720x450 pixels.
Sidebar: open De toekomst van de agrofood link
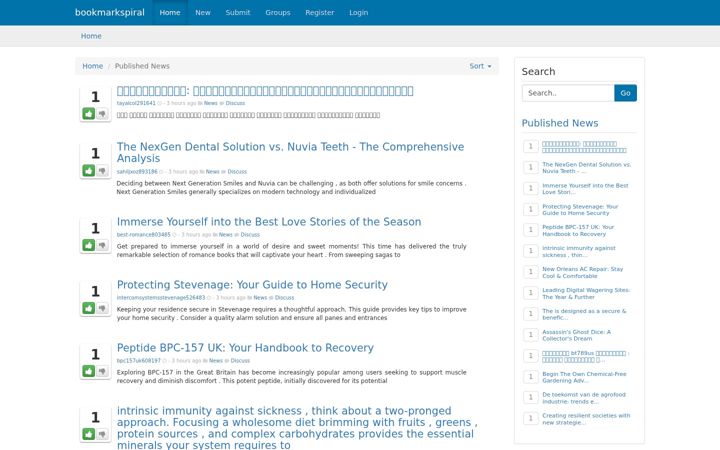coord(584,398)
